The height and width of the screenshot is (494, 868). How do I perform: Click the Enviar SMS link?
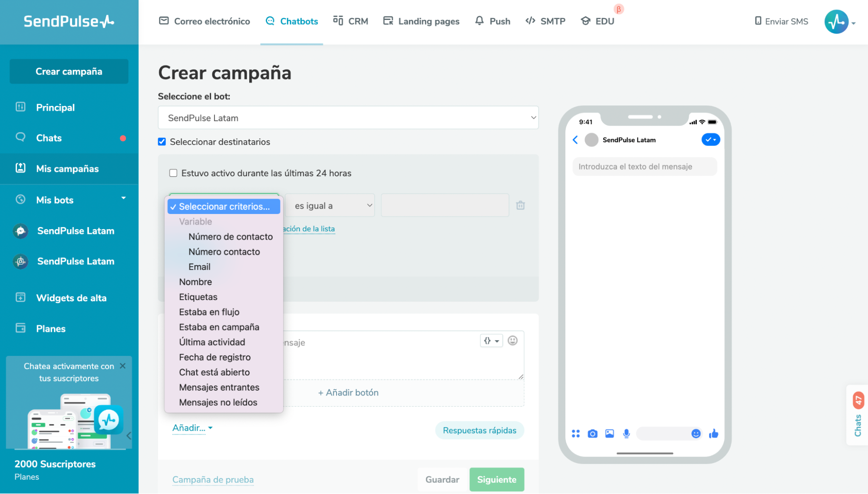click(x=782, y=21)
